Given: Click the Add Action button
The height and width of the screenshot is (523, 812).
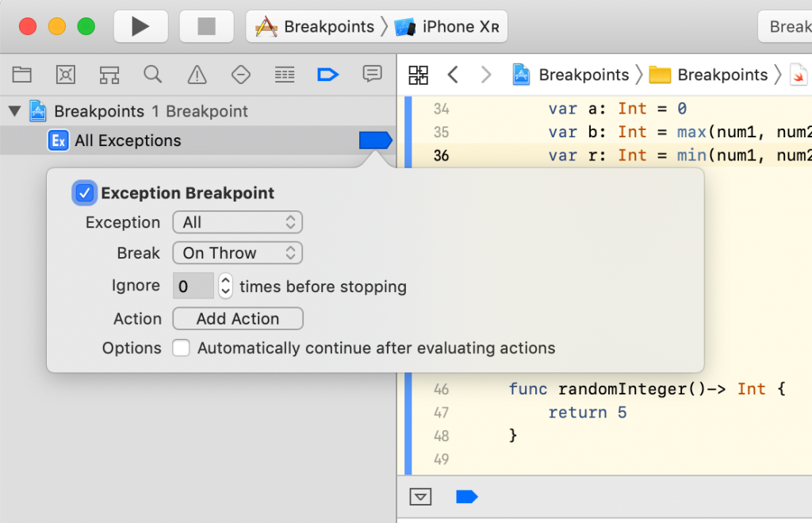Looking at the screenshot, I should 237,318.
